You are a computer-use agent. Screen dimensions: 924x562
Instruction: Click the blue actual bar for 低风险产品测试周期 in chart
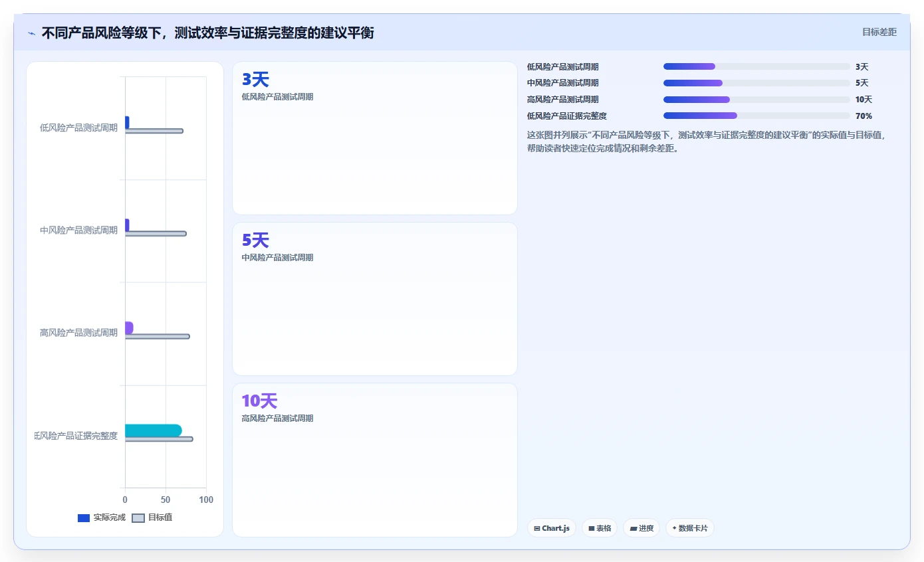coord(127,122)
